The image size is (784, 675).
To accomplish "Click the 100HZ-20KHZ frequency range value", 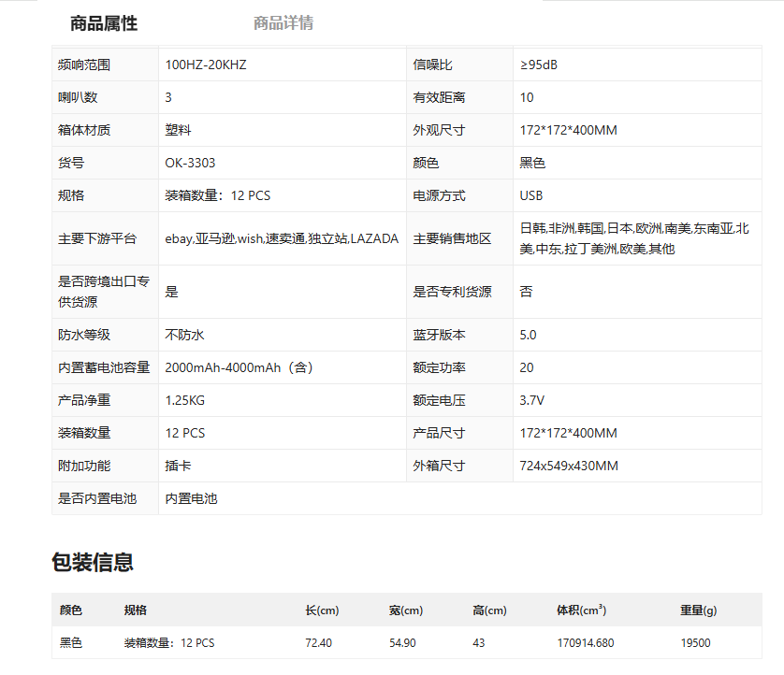I will click(205, 65).
